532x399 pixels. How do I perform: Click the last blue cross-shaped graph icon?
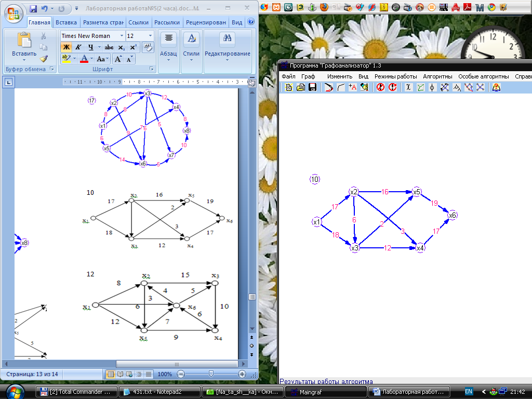point(480,87)
